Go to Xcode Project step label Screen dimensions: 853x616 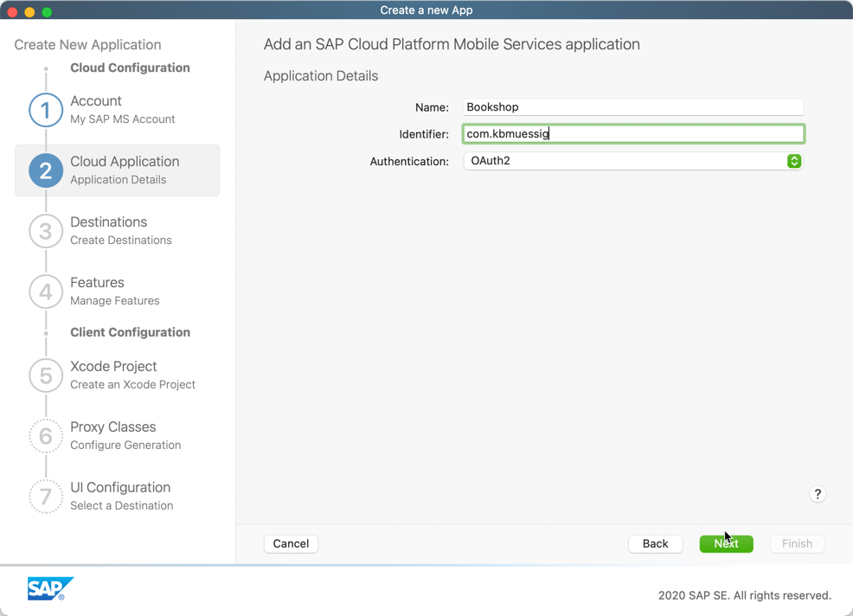point(113,367)
